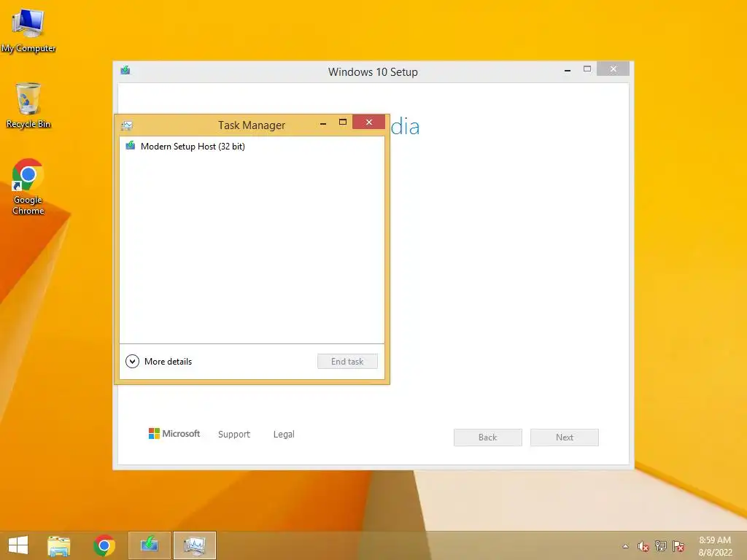Image resolution: width=747 pixels, height=560 pixels.
Task: Open the Recycle Bin desktop icon
Action: [28, 106]
